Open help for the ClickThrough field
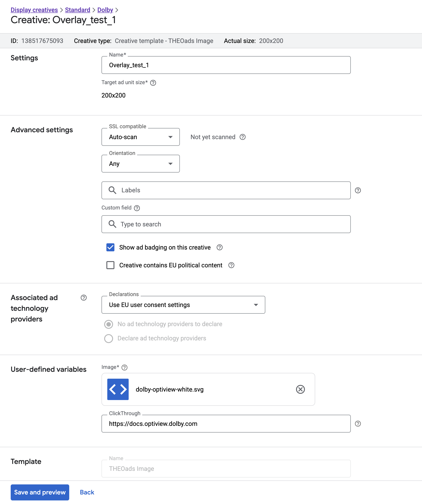Screen dimensions: 422x504 (x=358, y=424)
